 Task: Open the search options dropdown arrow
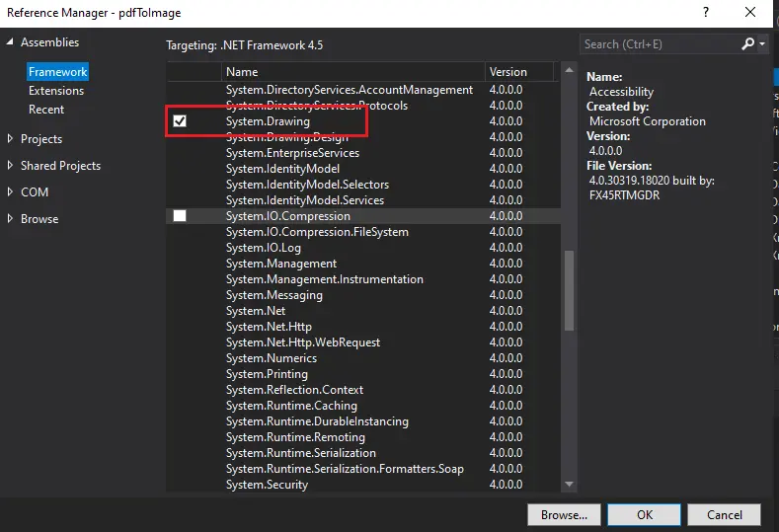coord(762,44)
